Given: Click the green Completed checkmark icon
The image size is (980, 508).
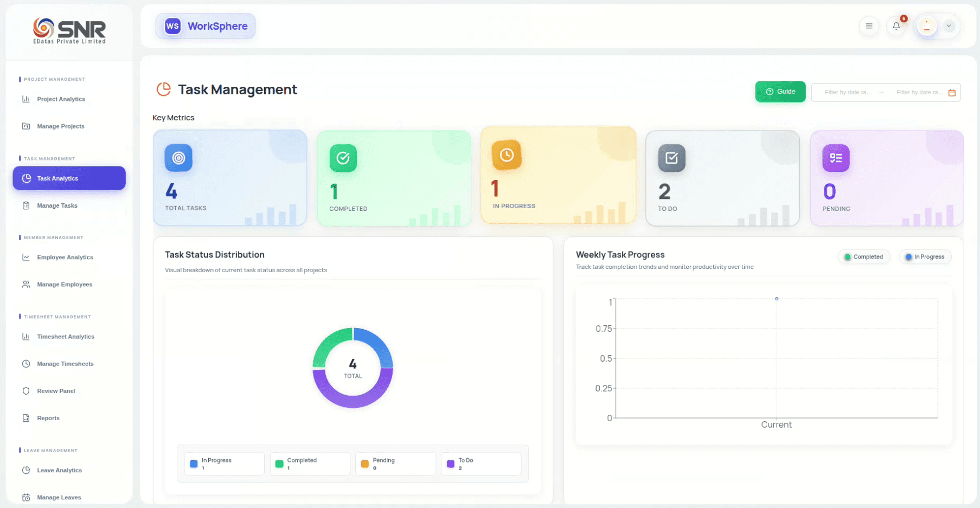Looking at the screenshot, I should coord(343,158).
